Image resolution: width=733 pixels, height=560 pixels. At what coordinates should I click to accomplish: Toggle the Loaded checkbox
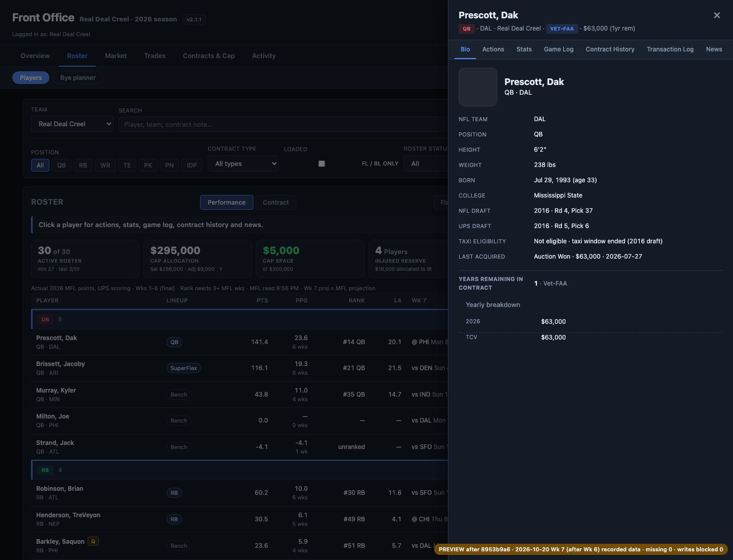tap(321, 163)
